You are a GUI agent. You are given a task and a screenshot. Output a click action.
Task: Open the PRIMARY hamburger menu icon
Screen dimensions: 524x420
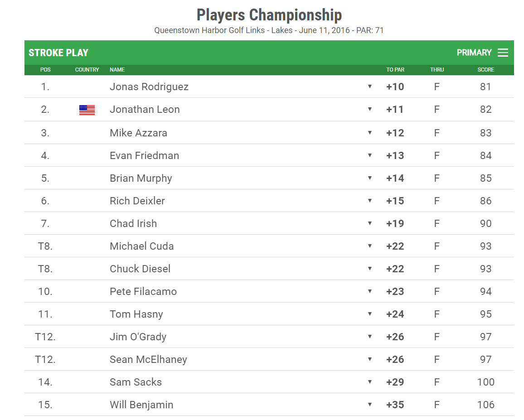click(x=503, y=53)
